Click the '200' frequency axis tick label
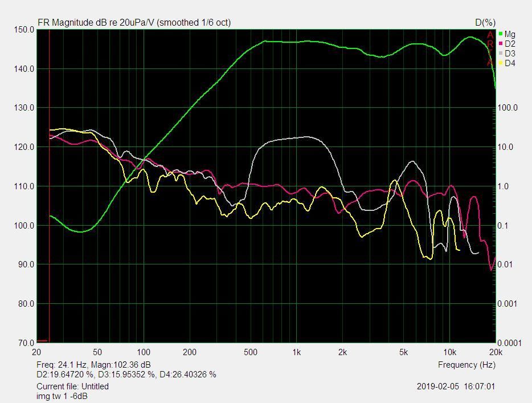Screen dimensions: 532x403 (190, 352)
